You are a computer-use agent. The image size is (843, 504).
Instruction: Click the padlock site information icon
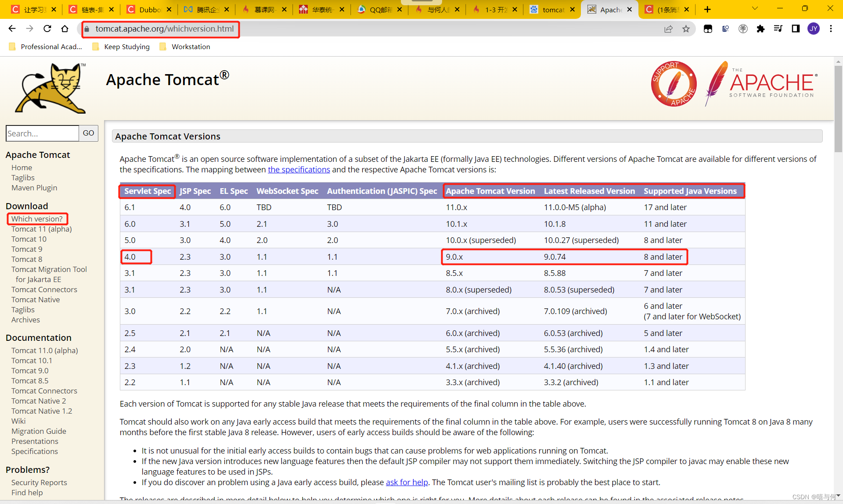[87, 29]
